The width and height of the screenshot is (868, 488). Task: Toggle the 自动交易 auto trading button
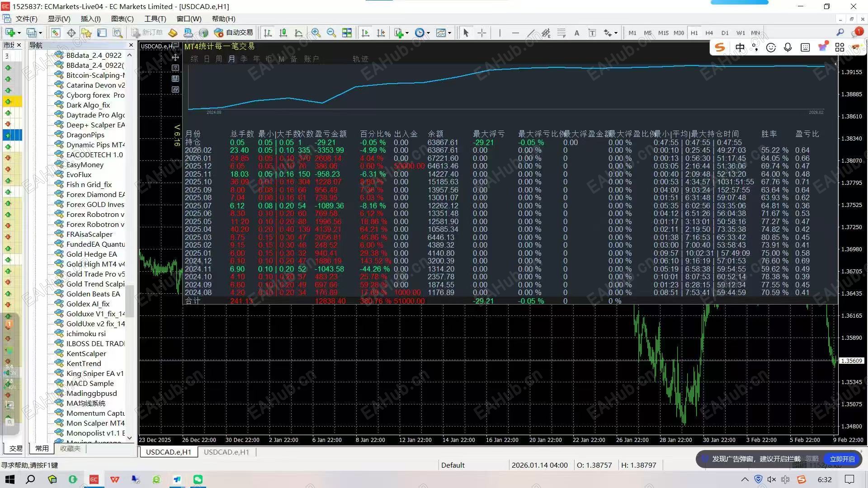(234, 33)
